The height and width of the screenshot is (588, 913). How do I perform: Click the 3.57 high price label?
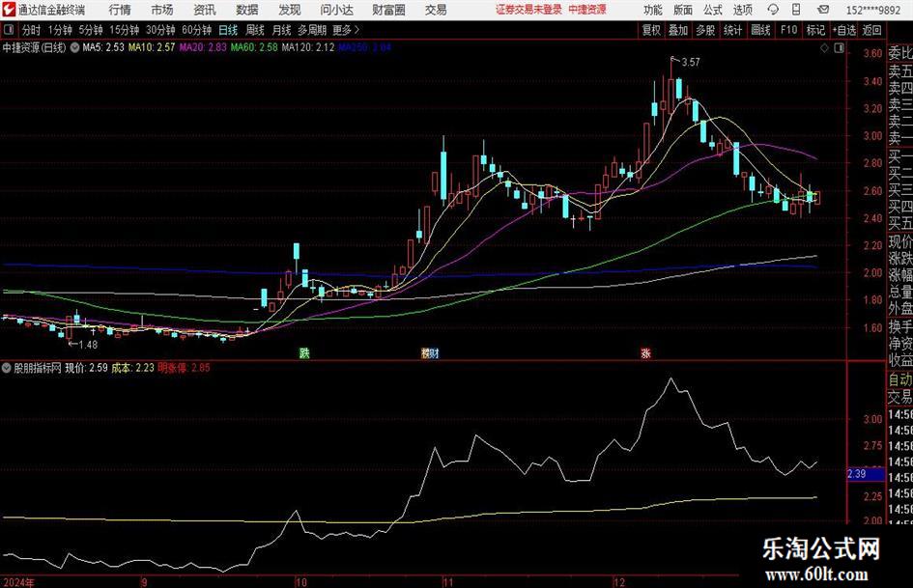691,62
